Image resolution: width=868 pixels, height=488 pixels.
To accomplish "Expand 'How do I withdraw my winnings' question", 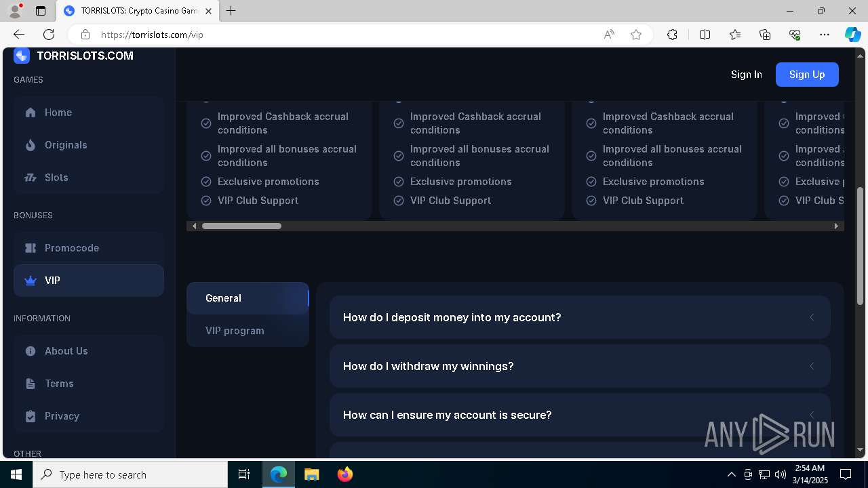I will coord(580,366).
